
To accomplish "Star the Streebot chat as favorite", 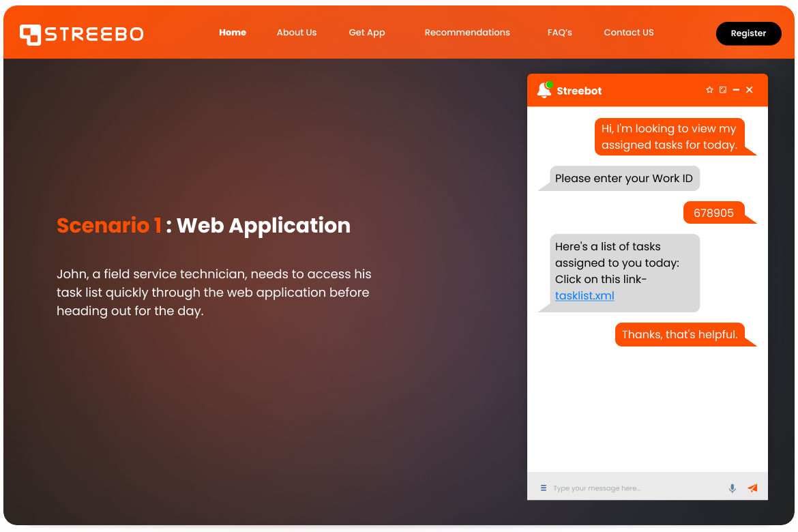I will coord(709,89).
